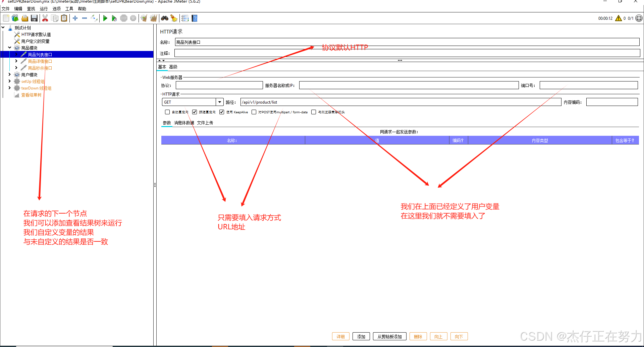Create a new test plan
The image size is (644, 347).
[x=6, y=18]
